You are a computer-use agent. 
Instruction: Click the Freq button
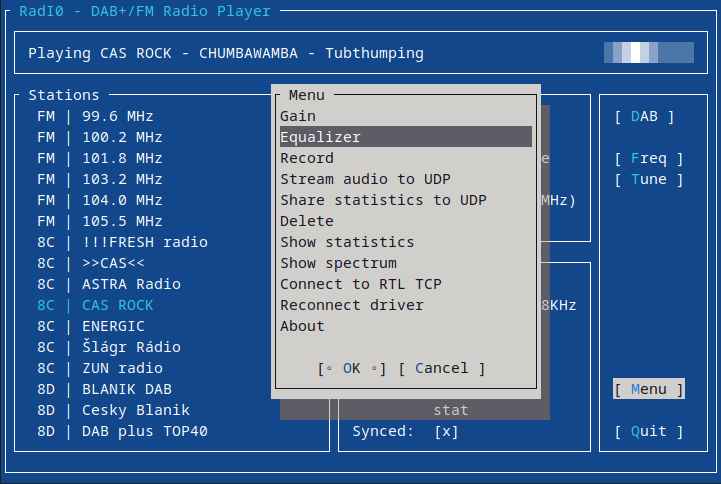click(x=649, y=159)
